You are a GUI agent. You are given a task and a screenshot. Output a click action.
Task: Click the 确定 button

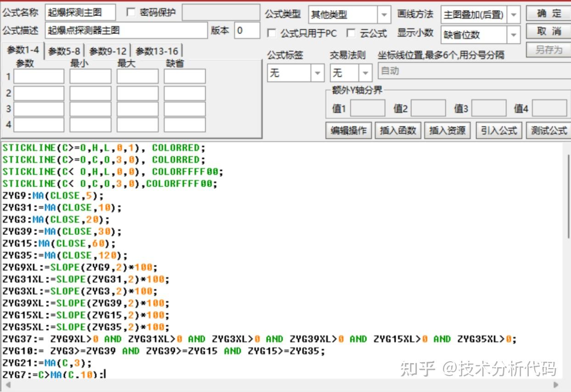(x=549, y=13)
